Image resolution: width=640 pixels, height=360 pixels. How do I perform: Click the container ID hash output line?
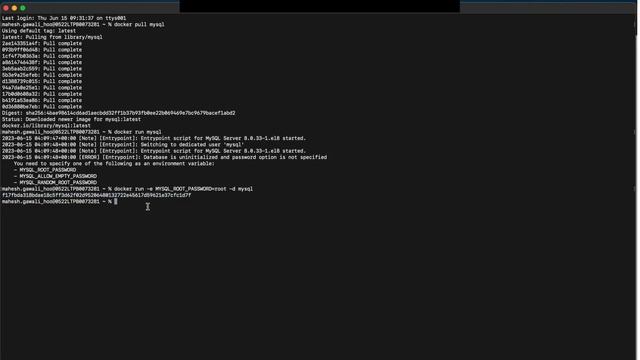tap(96, 196)
